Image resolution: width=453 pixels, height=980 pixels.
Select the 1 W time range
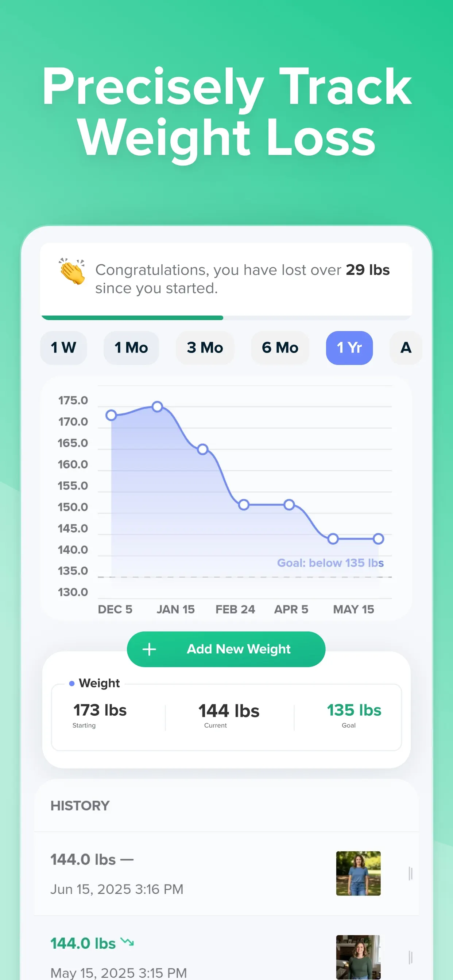tap(63, 348)
